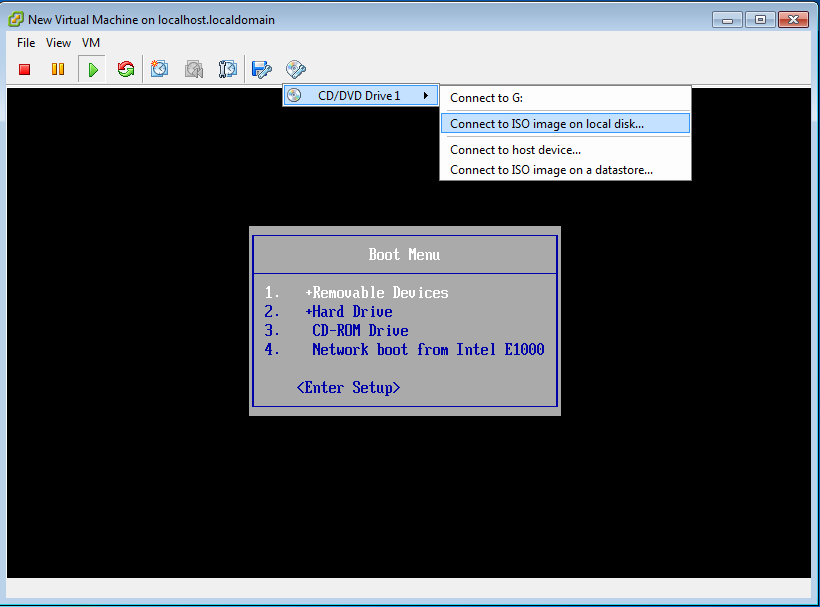Image resolution: width=820 pixels, height=607 pixels.
Task: Click the CD/DVD Drive 1 submenu arrow
Action: coord(426,96)
